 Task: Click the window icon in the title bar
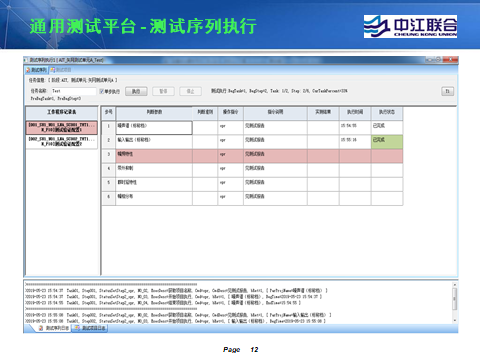tap(26, 60)
